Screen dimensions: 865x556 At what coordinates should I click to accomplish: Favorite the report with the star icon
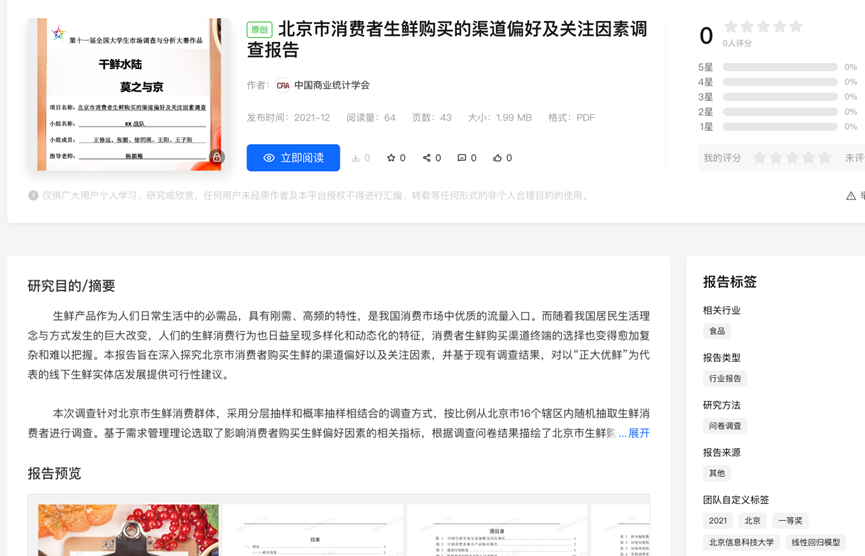[x=391, y=158]
